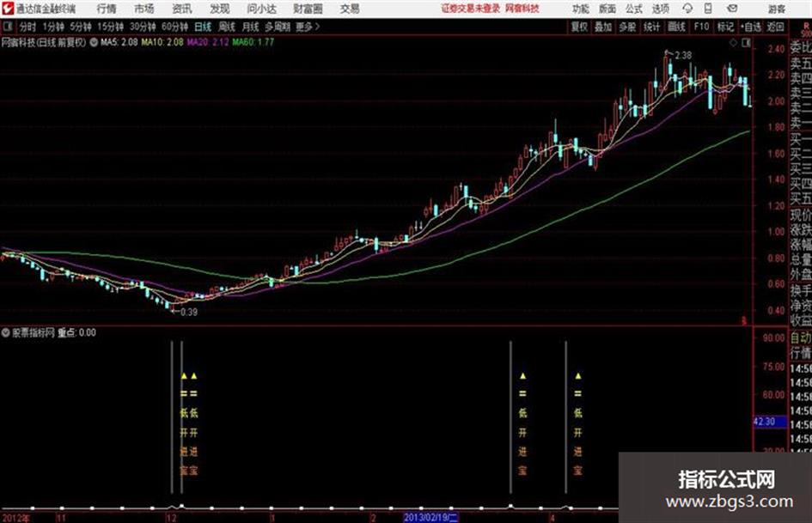Open the 公式 menu
The image size is (812, 523).
point(634,9)
